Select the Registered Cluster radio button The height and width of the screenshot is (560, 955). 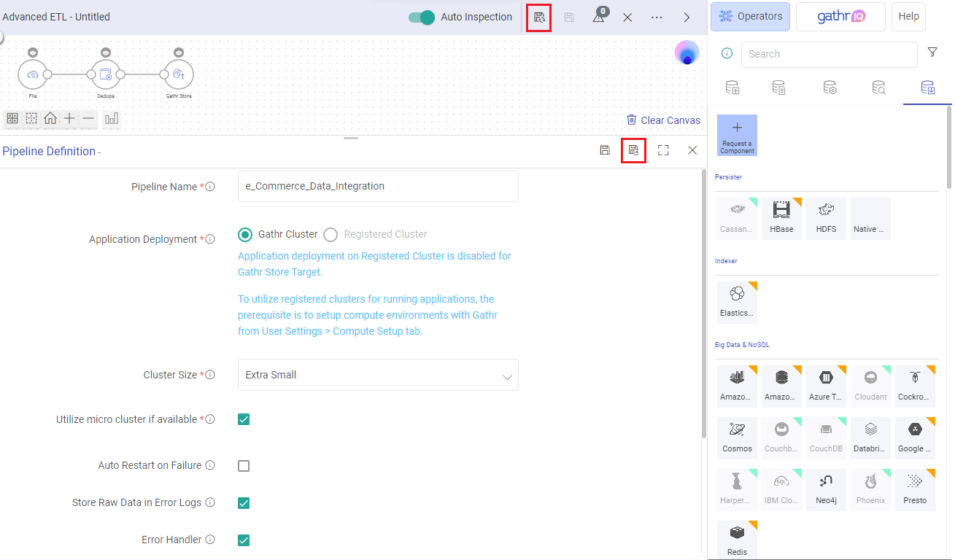pos(330,234)
